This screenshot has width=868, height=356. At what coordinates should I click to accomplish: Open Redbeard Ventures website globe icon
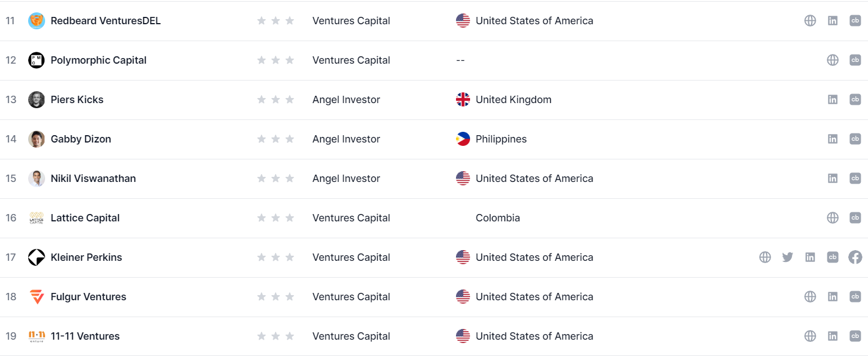pos(810,21)
